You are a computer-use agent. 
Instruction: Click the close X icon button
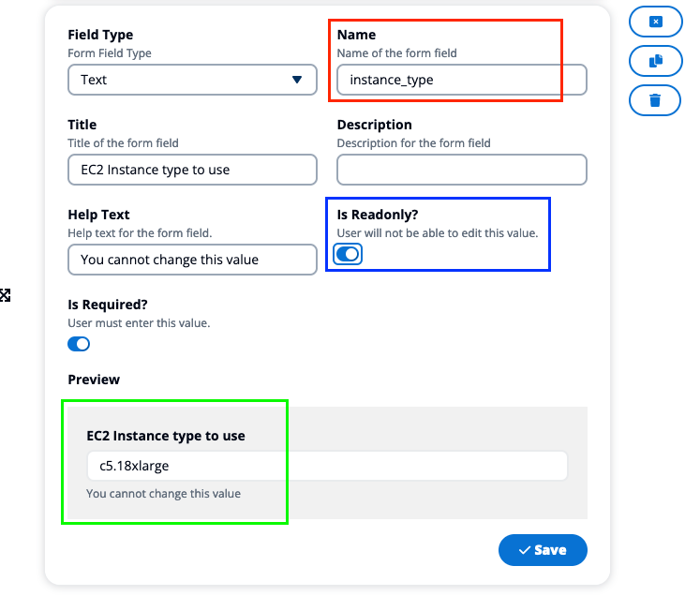(655, 22)
